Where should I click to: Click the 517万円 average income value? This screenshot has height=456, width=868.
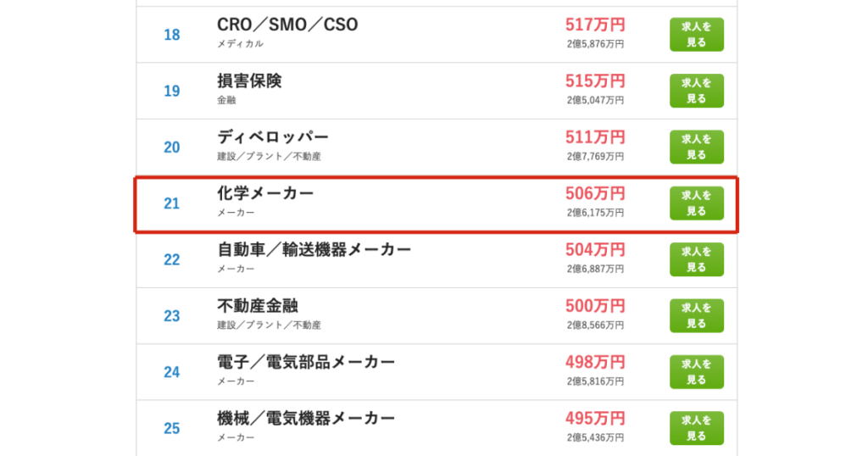click(x=595, y=25)
